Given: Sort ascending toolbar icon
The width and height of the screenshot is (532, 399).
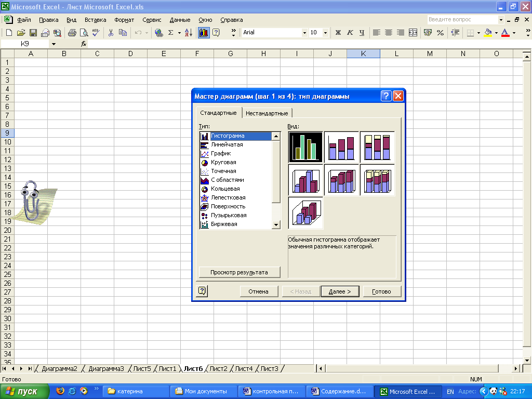Looking at the screenshot, I should (x=189, y=33).
